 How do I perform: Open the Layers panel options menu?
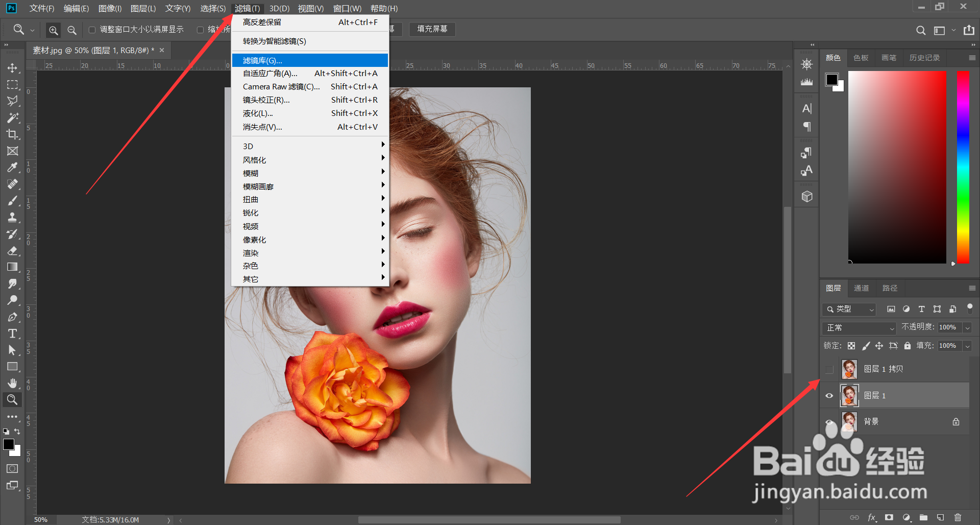[972, 289]
